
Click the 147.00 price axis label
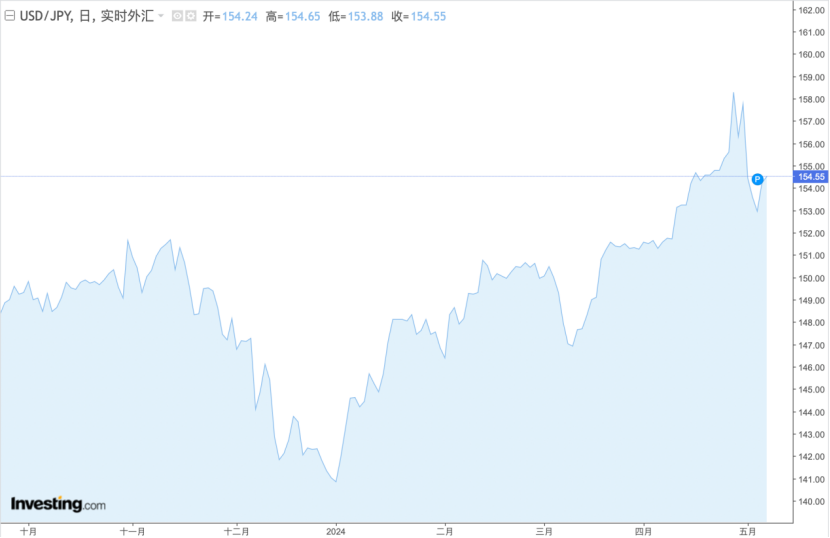(811, 345)
